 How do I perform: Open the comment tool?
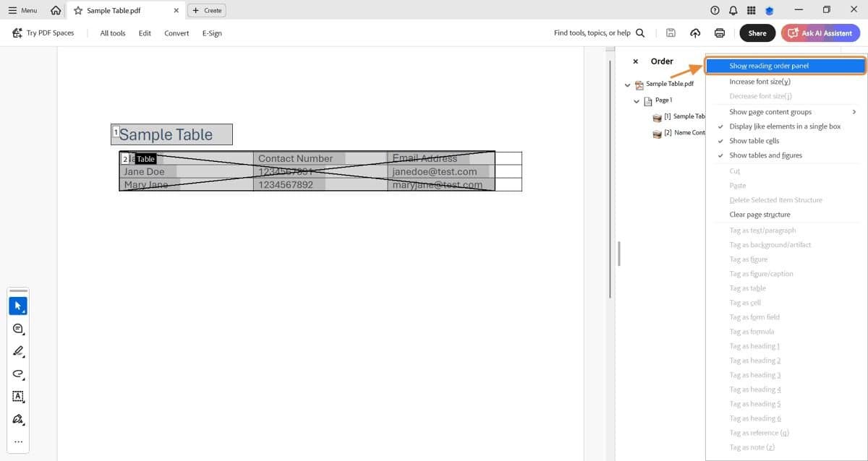[x=18, y=329]
